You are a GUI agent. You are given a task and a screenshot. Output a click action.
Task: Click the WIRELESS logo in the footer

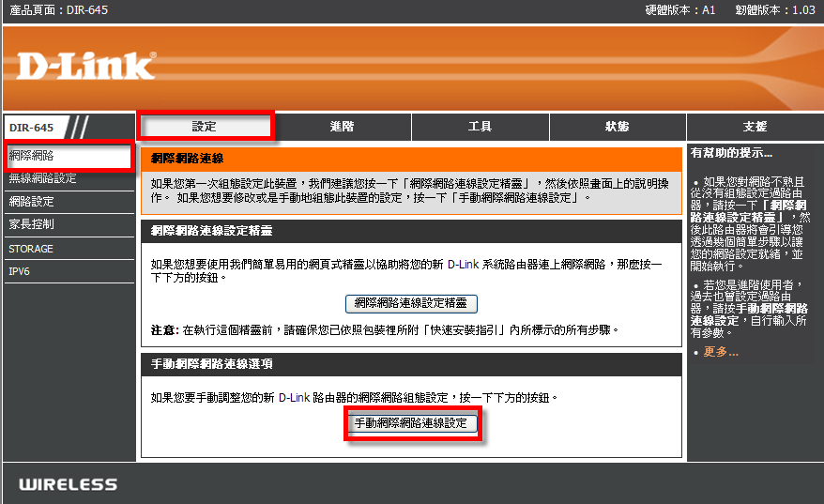[69, 484]
